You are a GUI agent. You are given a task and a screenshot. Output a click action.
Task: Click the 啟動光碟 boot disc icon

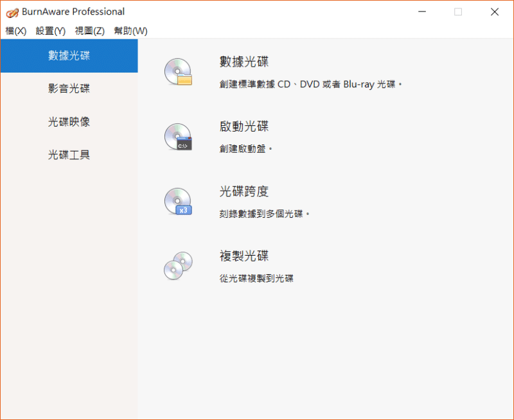point(178,137)
